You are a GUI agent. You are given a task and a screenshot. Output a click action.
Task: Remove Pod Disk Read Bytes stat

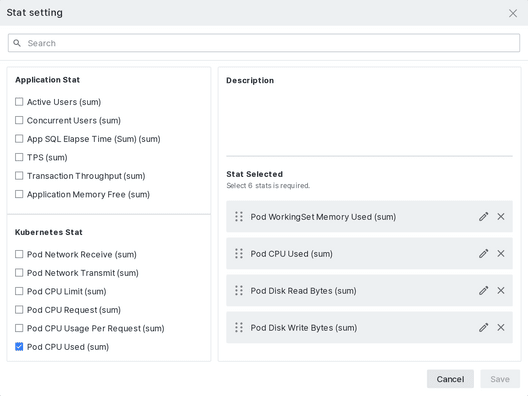pos(501,291)
